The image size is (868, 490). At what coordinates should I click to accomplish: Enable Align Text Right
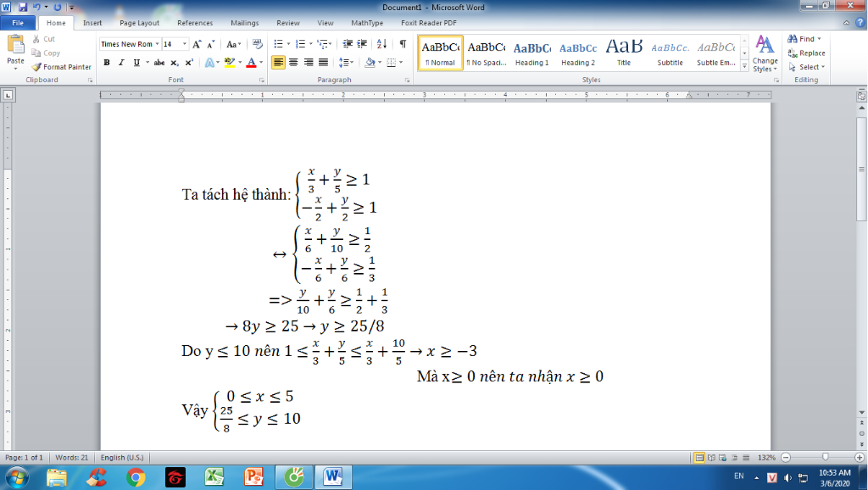(x=309, y=63)
